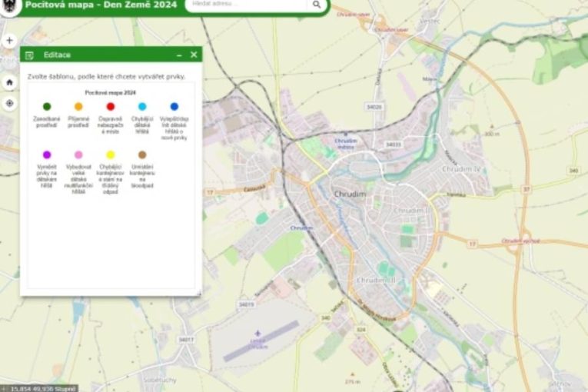
Task: Choose red 'Dopravně nebezpečné místo' template
Action: [111, 107]
